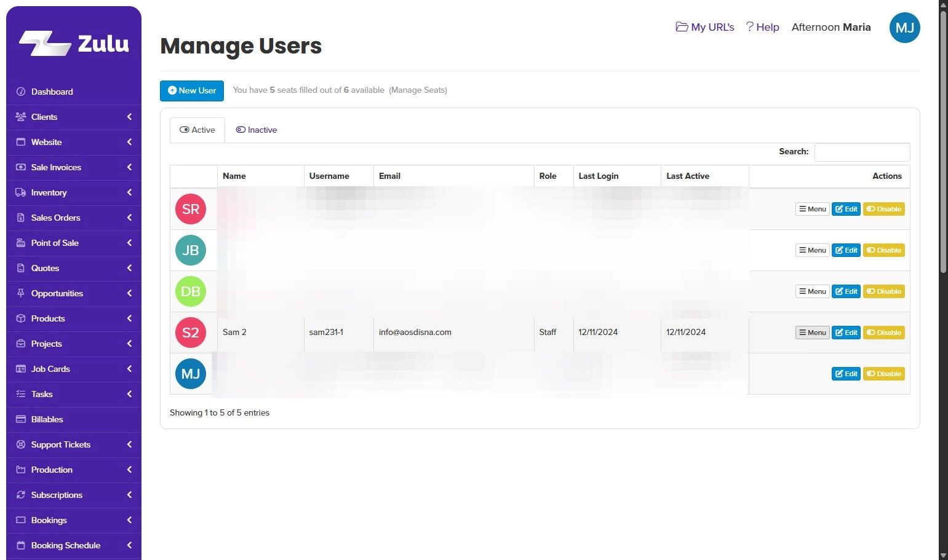Switch to the Inactive users tab

pos(257,130)
